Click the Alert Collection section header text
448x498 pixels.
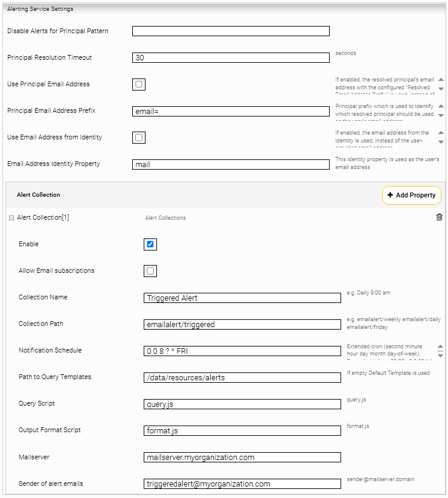coord(39,195)
